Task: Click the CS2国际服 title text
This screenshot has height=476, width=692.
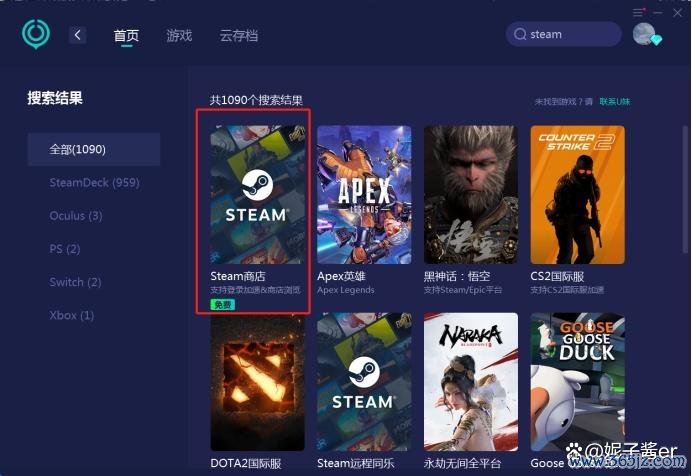Action: (557, 276)
